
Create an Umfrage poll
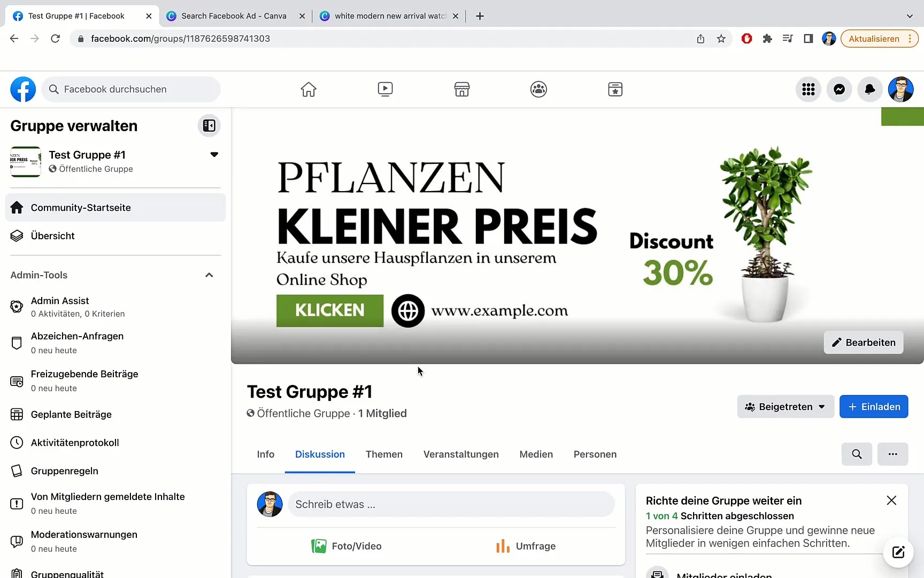click(x=526, y=546)
